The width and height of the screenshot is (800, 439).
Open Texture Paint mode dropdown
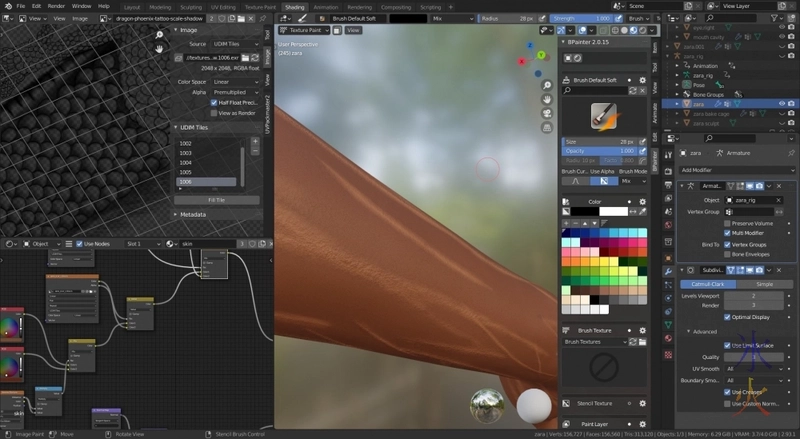tap(305, 30)
